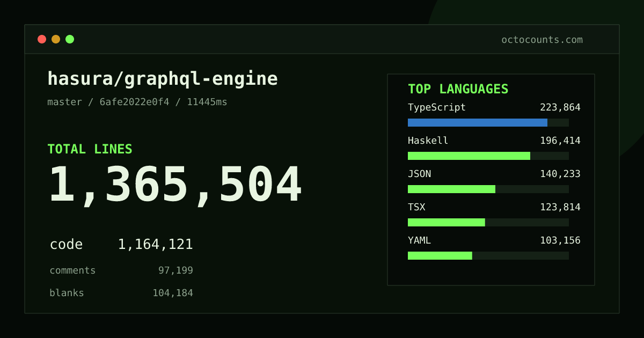Select the Haskell count 196,414
This screenshot has height=338, width=644.
pyautogui.click(x=560, y=141)
